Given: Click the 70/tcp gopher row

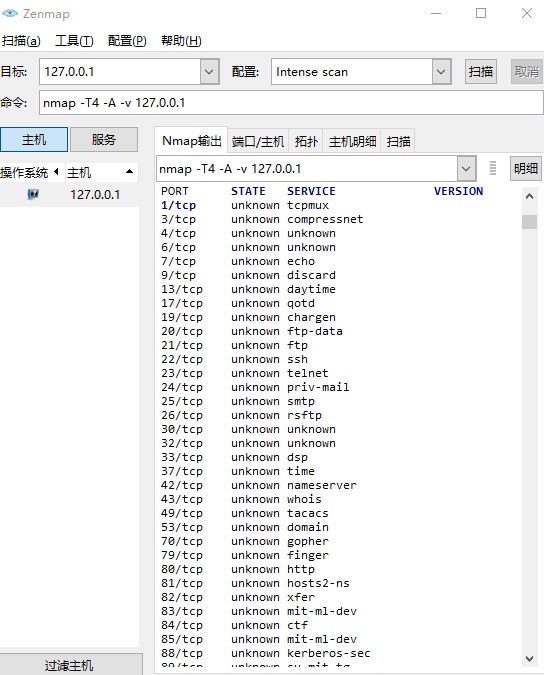Looking at the screenshot, I should [245, 542].
